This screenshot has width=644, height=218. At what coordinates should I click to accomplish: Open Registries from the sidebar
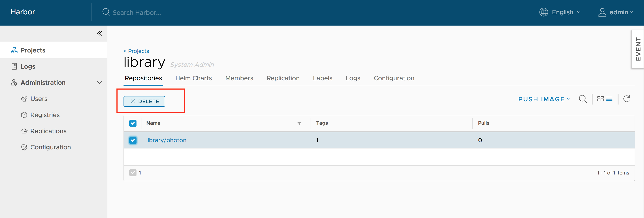[45, 115]
